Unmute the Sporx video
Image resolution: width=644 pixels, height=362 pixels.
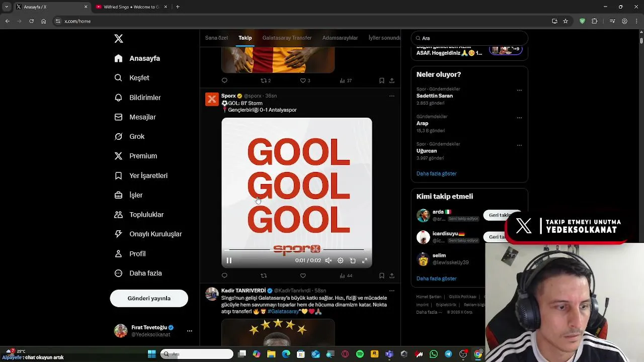pyautogui.click(x=328, y=260)
